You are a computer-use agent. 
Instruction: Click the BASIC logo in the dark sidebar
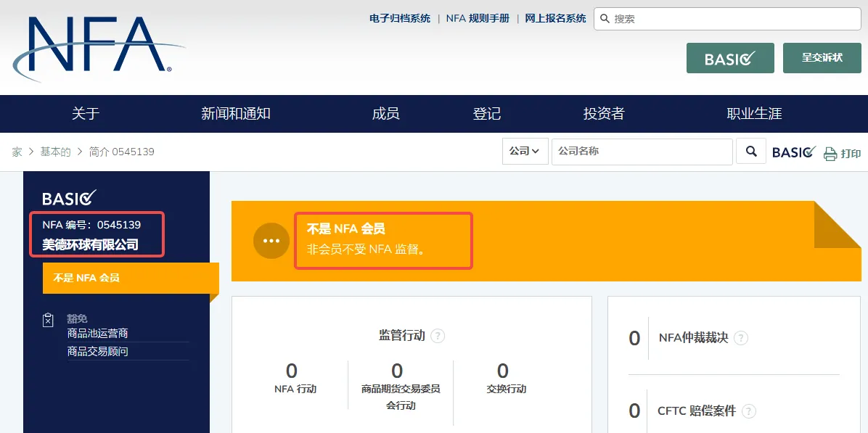(x=69, y=197)
